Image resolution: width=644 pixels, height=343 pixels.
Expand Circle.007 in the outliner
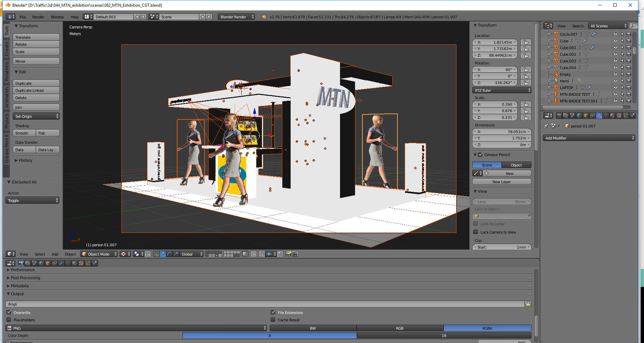click(x=549, y=34)
